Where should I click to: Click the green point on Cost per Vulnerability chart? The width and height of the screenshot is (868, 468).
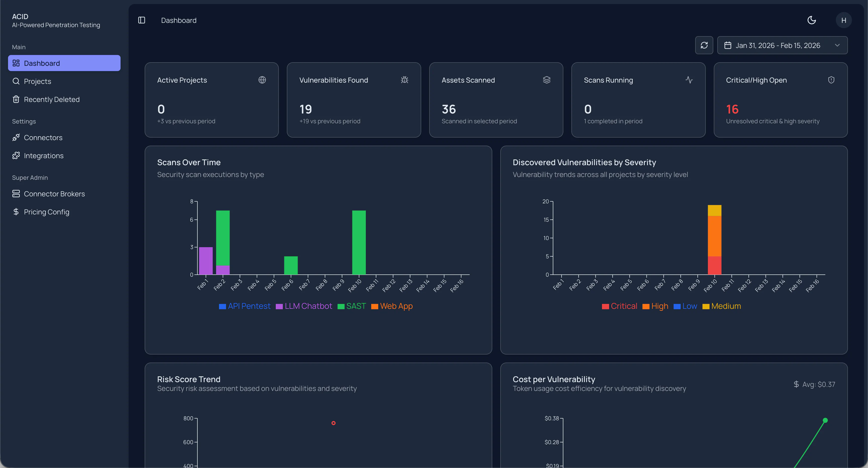tap(825, 421)
